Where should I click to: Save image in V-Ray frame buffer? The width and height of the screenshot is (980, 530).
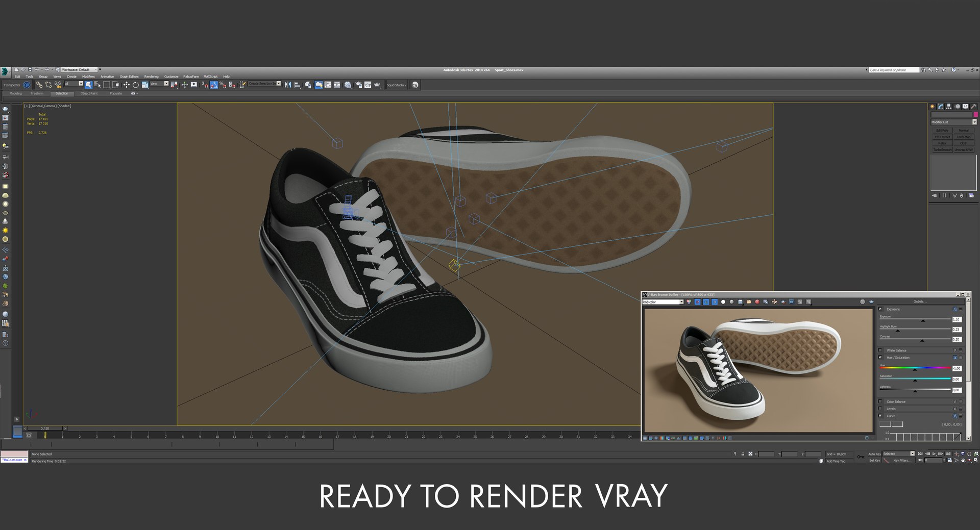(740, 302)
